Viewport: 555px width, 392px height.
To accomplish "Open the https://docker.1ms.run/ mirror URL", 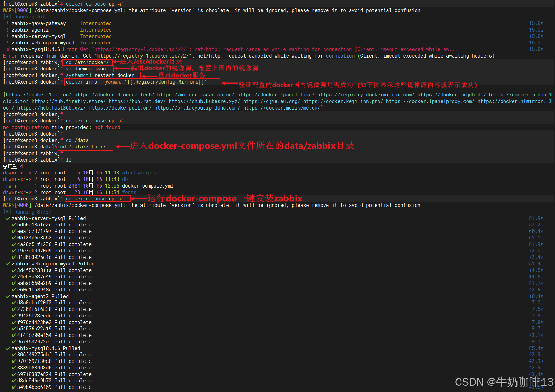I will (39, 95).
